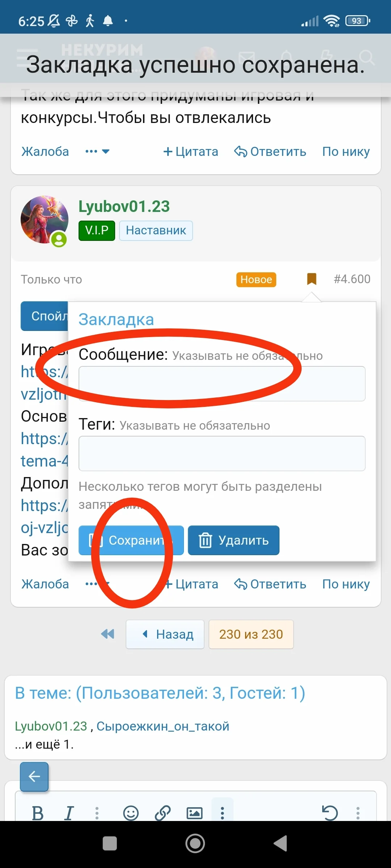This screenshot has width=391, height=868.
Task: Click Жалоба under the first post
Action: (45, 152)
